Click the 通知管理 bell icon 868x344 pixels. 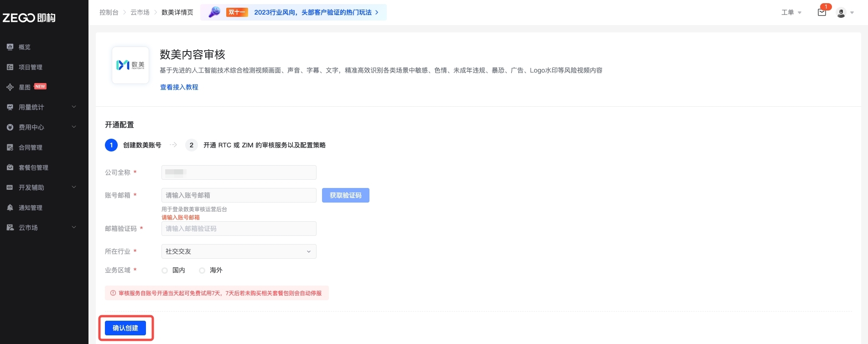[x=10, y=208]
